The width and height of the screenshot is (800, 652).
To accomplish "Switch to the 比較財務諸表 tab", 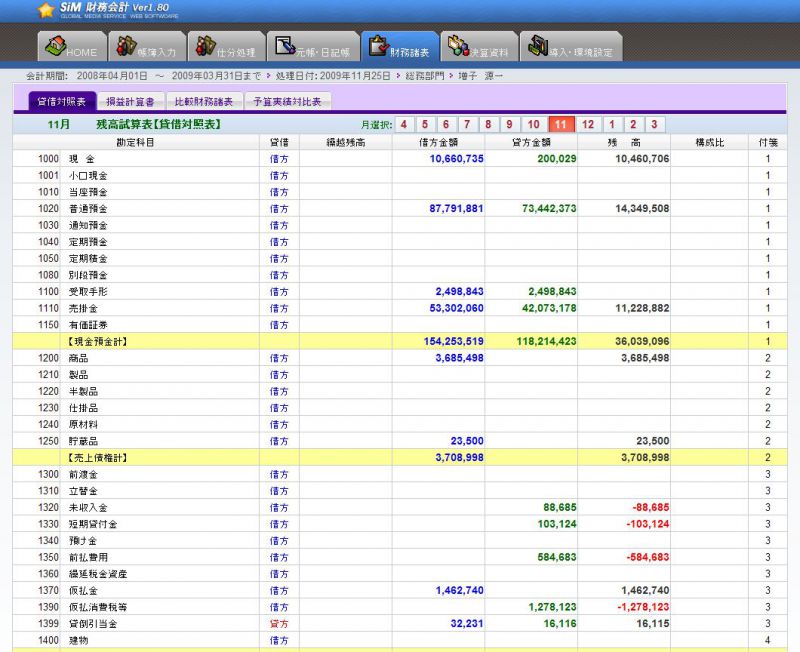I will (x=203, y=102).
